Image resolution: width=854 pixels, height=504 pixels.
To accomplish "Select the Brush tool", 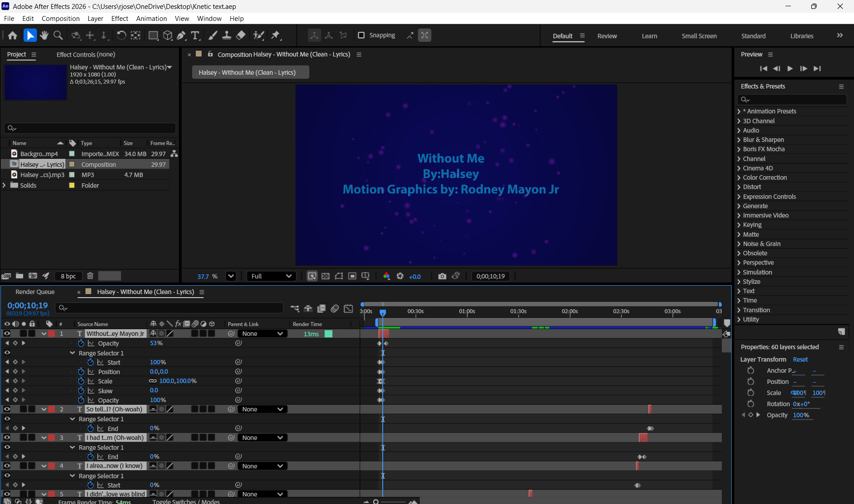I will tap(213, 36).
